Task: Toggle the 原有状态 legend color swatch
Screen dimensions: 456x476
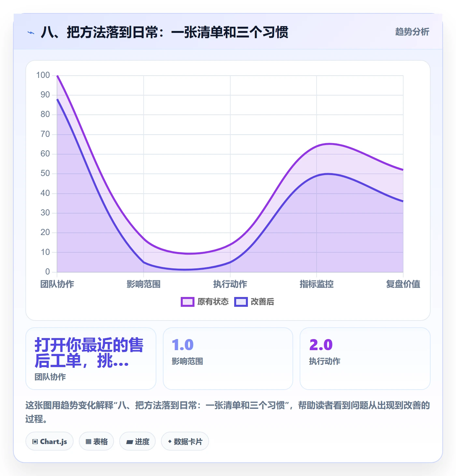Action: tap(187, 302)
